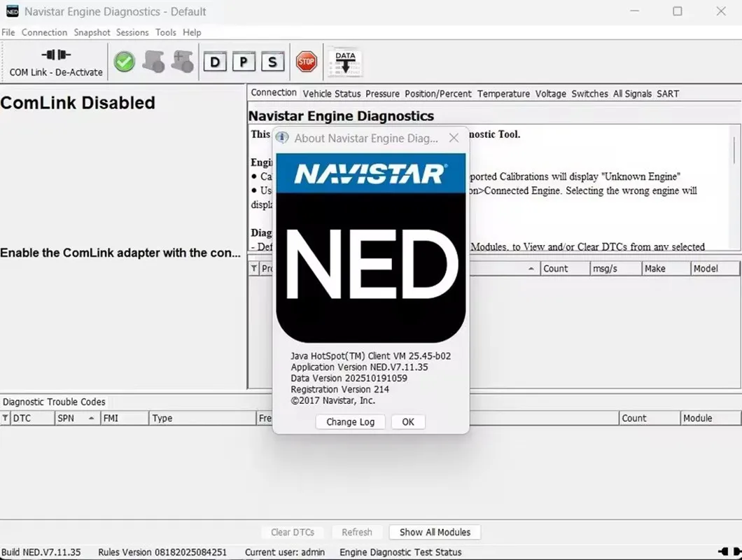Image resolution: width=742 pixels, height=560 pixels.
Task: Switch to the Temperature tab
Action: pyautogui.click(x=503, y=94)
